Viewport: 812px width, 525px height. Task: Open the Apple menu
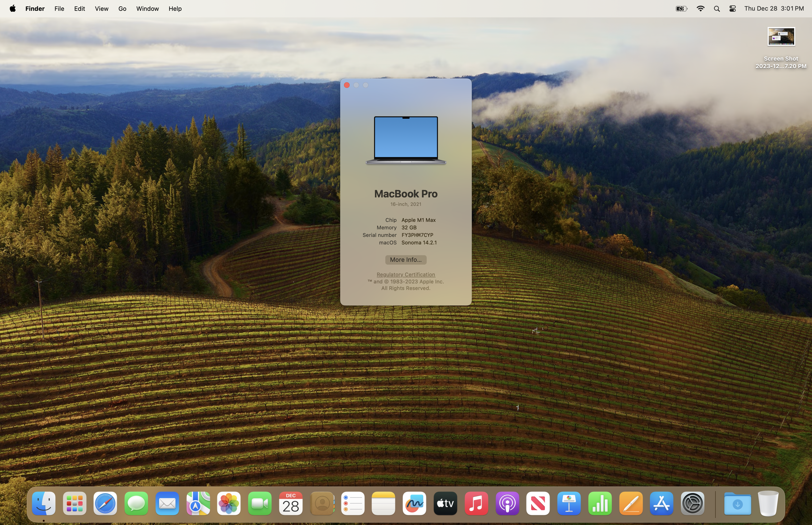coord(13,8)
